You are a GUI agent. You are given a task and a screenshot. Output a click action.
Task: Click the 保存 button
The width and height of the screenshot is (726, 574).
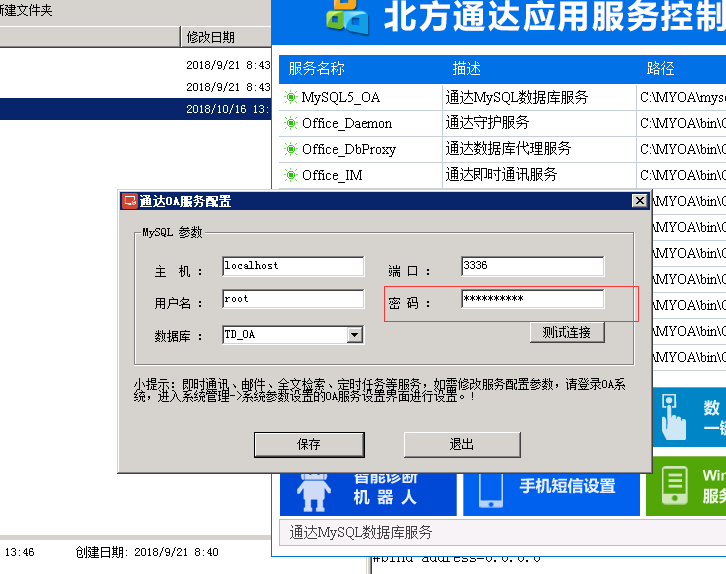pyautogui.click(x=309, y=444)
